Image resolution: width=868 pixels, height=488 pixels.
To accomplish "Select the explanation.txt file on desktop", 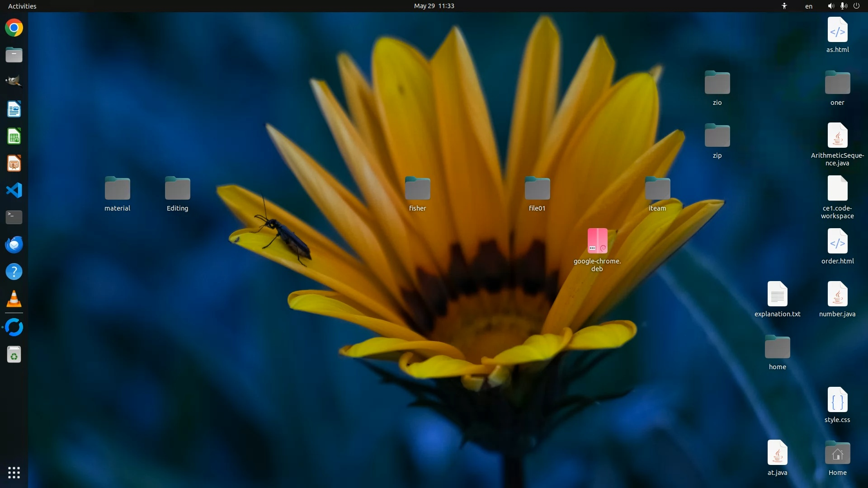I will 777,294.
